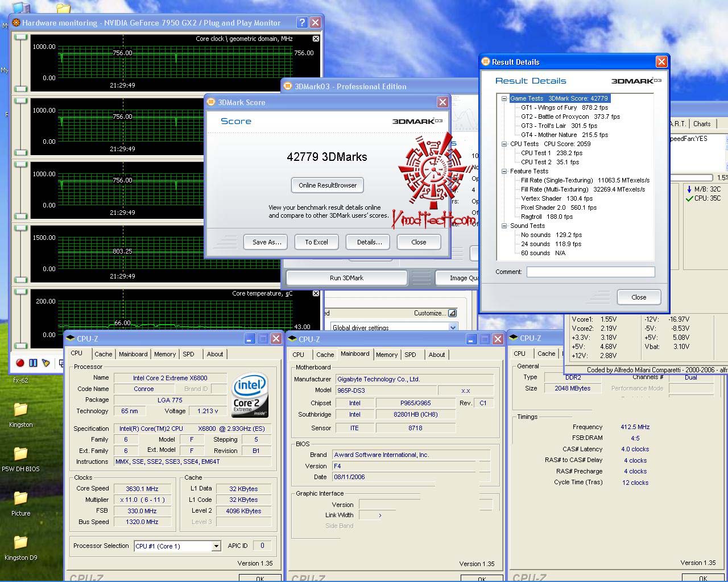
Task: Open the About tab in first CPU-Z
Action: point(215,354)
